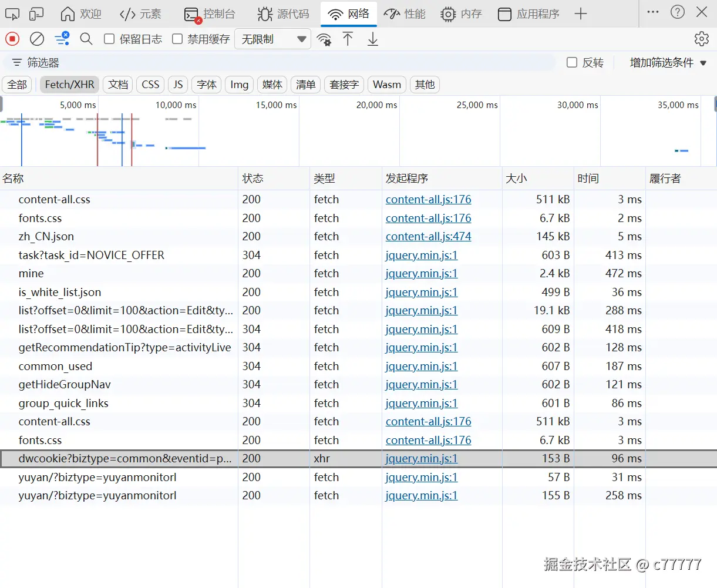Toggle device emulation mode icon
Screen dimensions: 717x588
36,14
